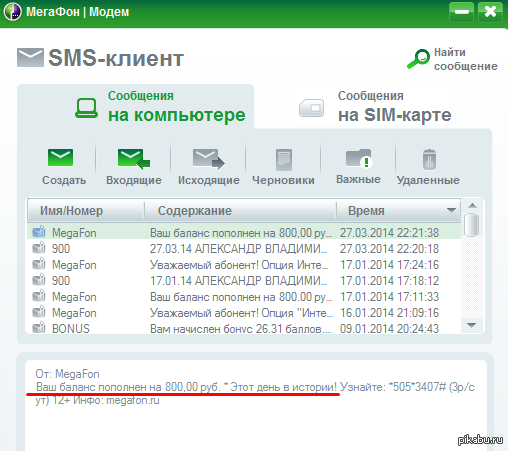Close the МегаФон Модем window

[x=490, y=12]
